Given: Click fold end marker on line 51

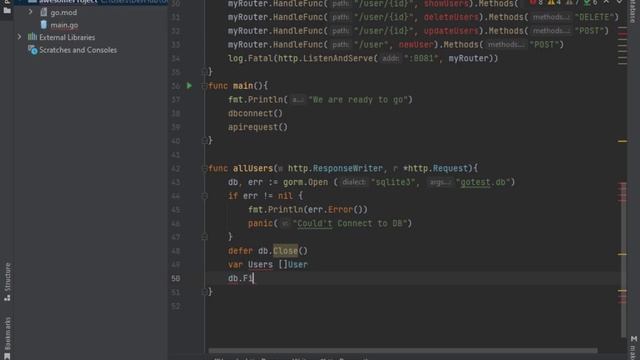Looking at the screenshot, I should (204, 292).
